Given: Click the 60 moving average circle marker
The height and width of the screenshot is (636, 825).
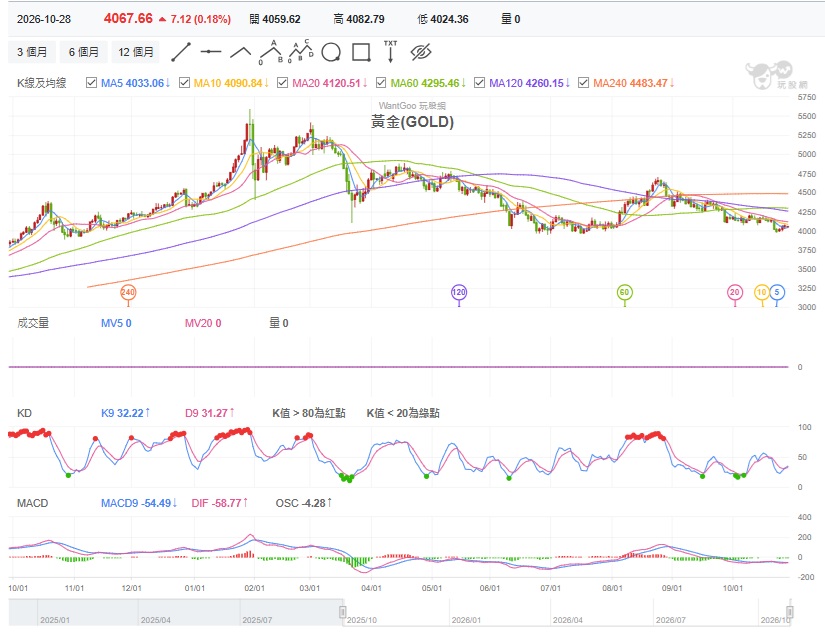Looking at the screenshot, I should (625, 292).
